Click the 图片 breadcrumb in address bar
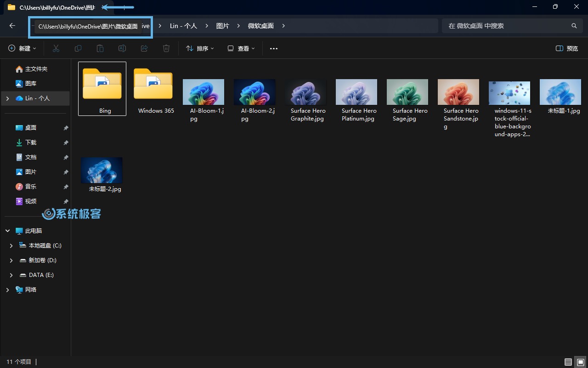Screen dimensions: 588x368 pyautogui.click(x=223, y=26)
